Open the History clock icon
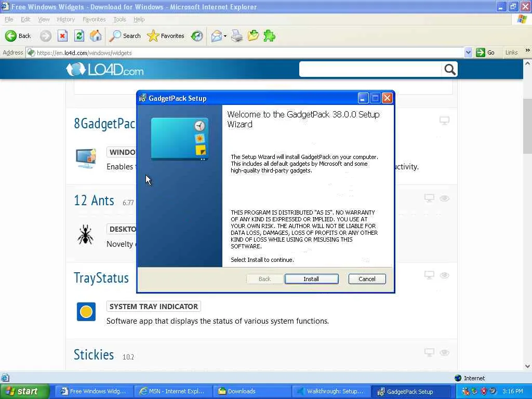This screenshot has width=532, height=399. (x=197, y=36)
